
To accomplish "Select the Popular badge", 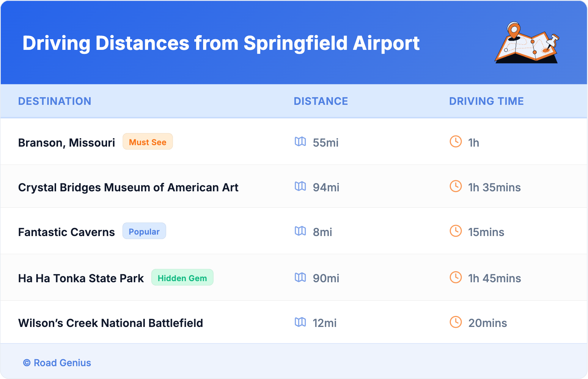I will [144, 231].
